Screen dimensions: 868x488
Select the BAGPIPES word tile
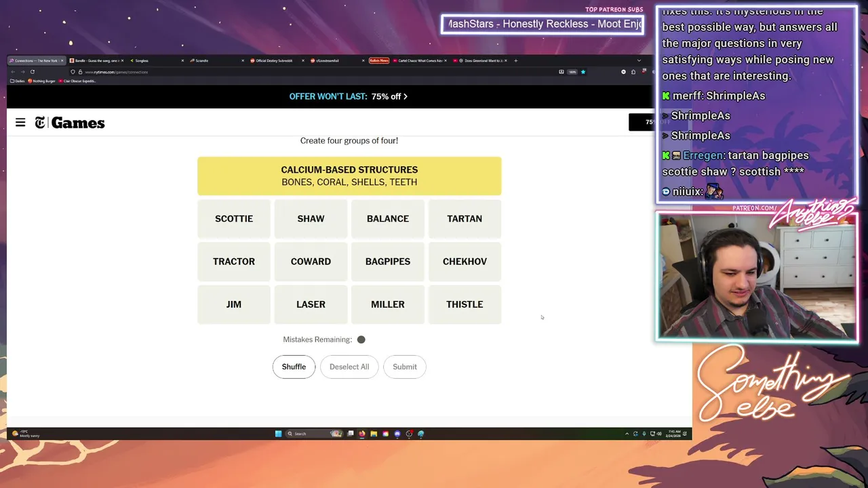[x=388, y=262]
